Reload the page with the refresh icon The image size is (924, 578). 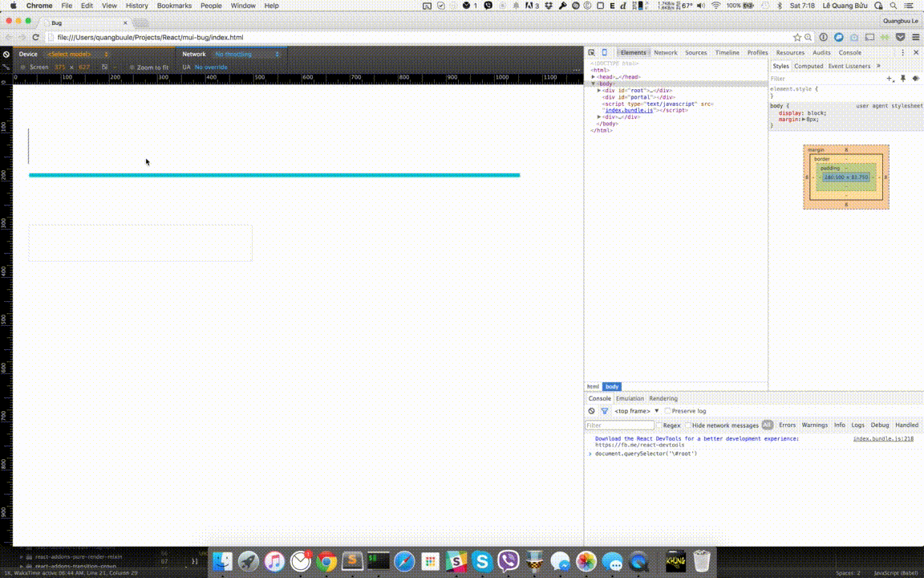tap(35, 37)
